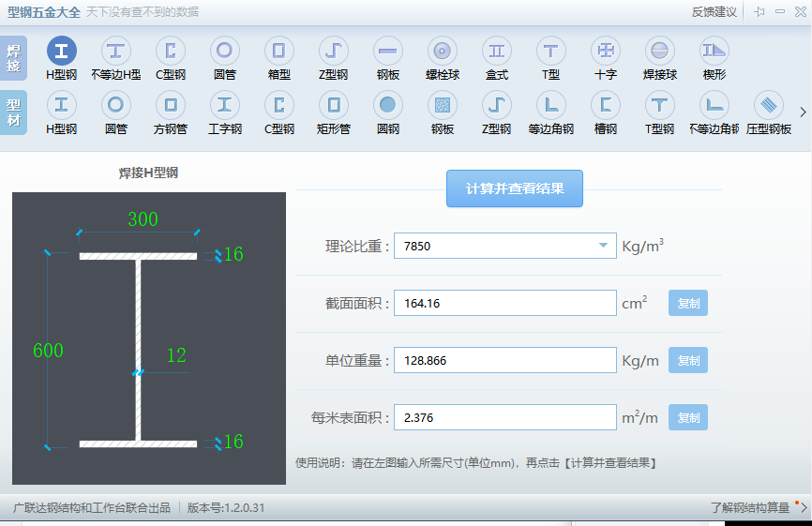Click the 版本号:1.2.0.31 status text
The width and height of the screenshot is (812, 526).
click(226, 508)
